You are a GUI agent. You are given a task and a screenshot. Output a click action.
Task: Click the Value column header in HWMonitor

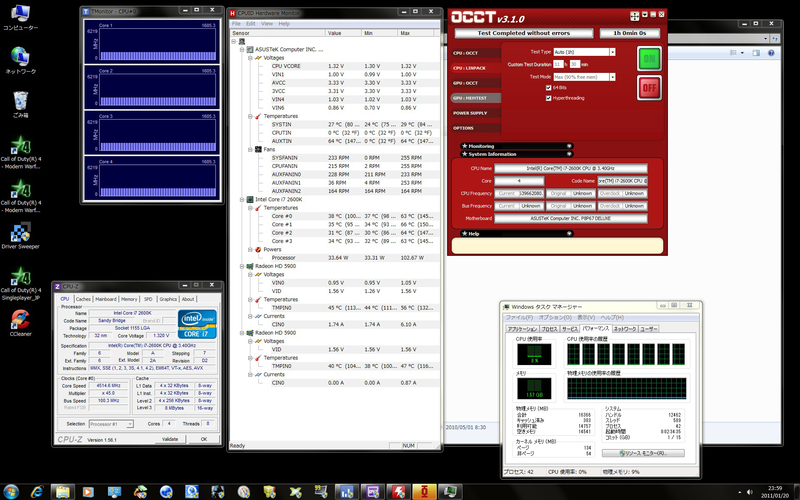[343, 33]
